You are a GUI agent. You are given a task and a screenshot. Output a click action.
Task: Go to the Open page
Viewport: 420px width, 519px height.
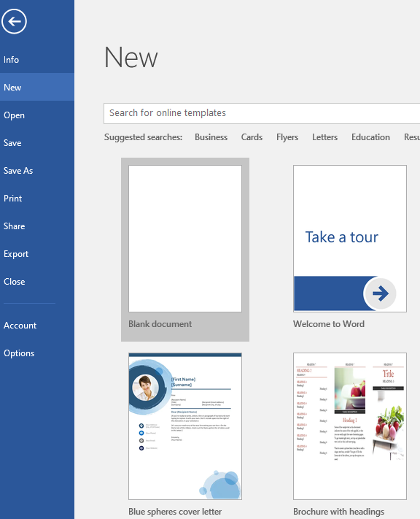coord(37,115)
